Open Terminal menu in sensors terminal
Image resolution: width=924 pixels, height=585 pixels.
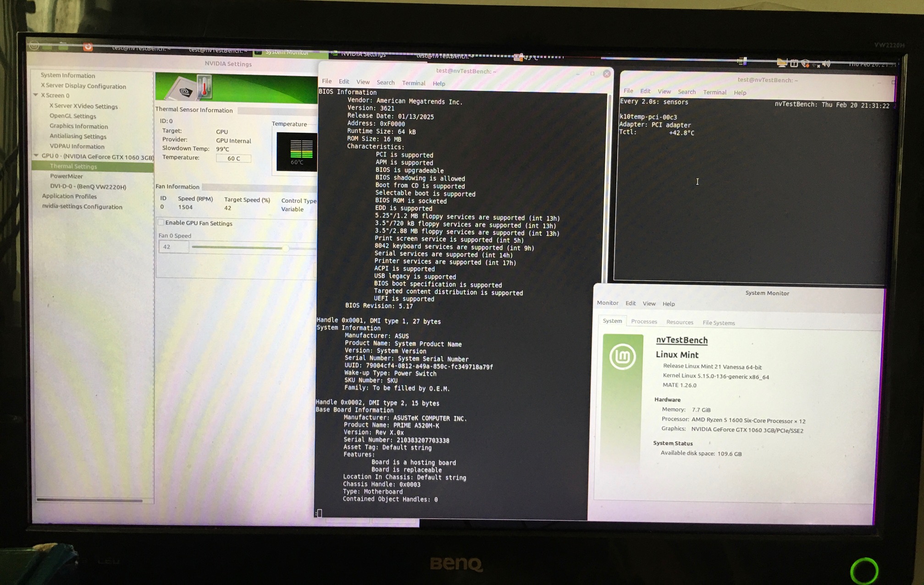click(714, 92)
